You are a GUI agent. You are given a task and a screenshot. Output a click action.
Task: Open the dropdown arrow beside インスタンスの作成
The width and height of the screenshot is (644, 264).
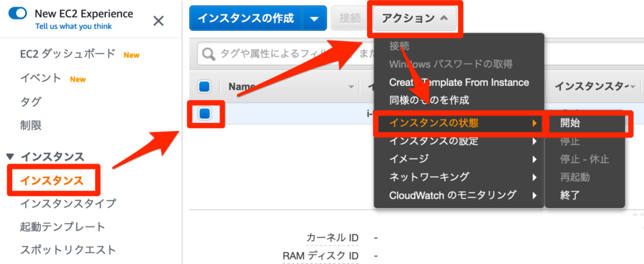click(x=314, y=19)
